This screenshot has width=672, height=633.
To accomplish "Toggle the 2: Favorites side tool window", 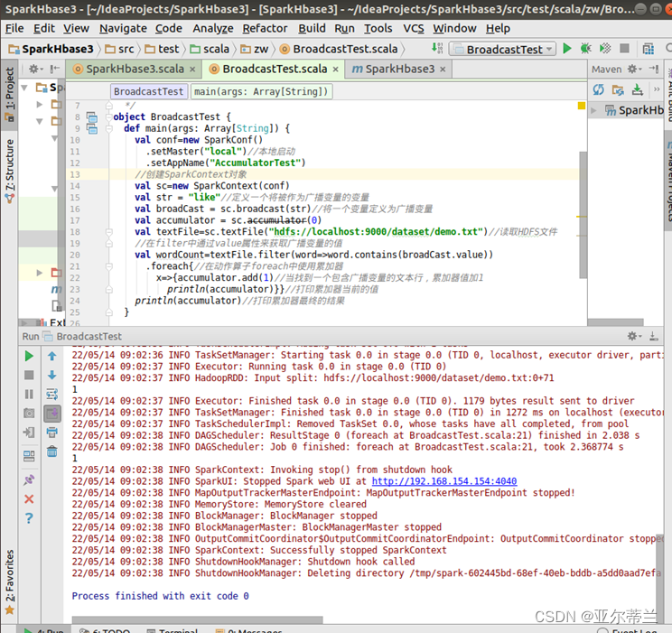I will (9, 582).
